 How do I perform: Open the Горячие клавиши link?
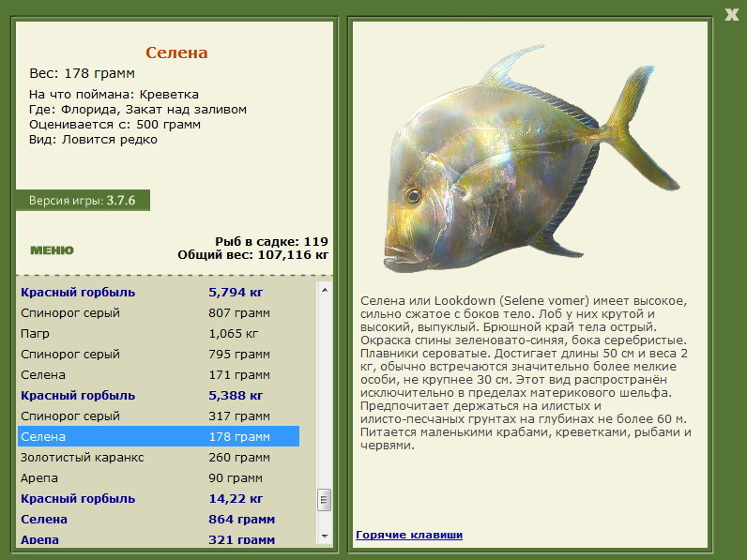tap(409, 535)
